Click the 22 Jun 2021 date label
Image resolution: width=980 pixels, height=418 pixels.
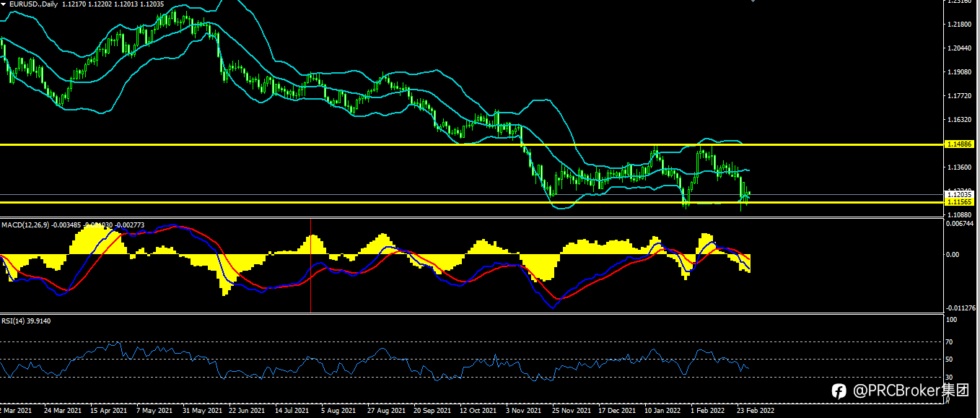coord(245,411)
